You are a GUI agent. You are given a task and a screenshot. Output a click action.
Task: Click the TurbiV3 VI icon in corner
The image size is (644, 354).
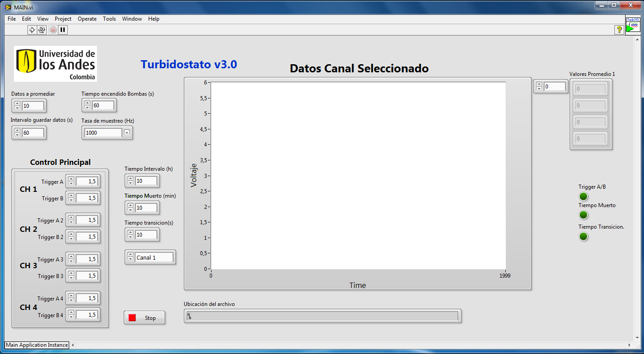(633, 24)
